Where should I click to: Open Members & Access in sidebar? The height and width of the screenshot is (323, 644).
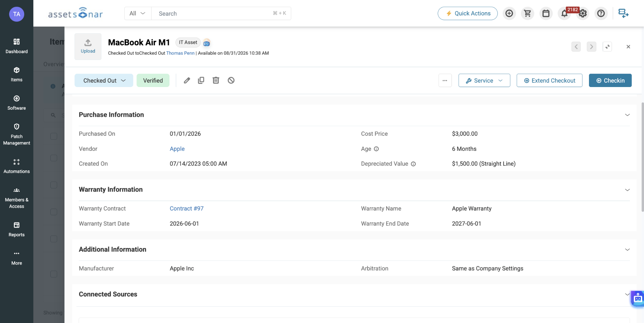click(x=16, y=198)
